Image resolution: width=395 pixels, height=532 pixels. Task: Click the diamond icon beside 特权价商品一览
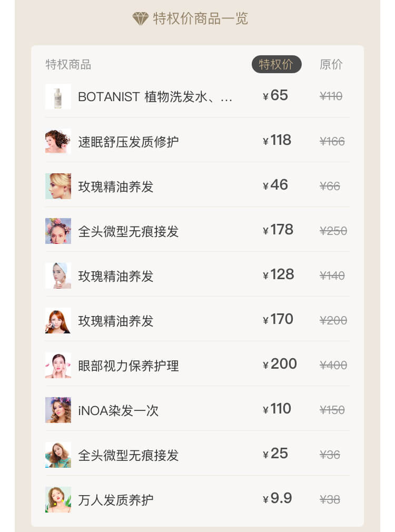(140, 18)
